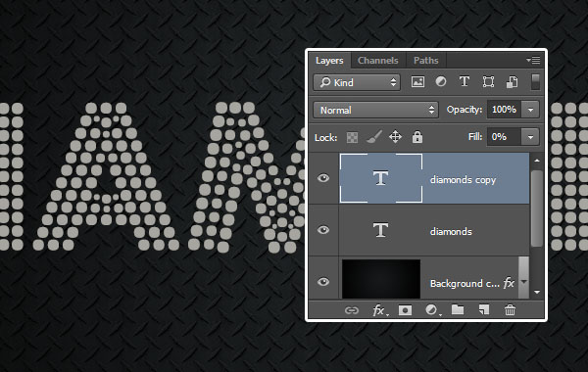Click the Link layers icon
The width and height of the screenshot is (588, 372).
tap(352, 310)
